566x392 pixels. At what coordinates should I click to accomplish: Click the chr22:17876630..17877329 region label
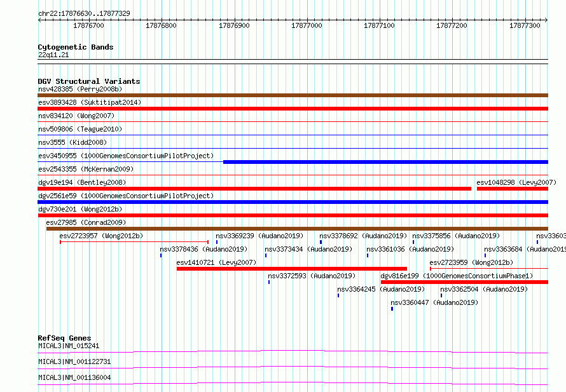[84, 14]
